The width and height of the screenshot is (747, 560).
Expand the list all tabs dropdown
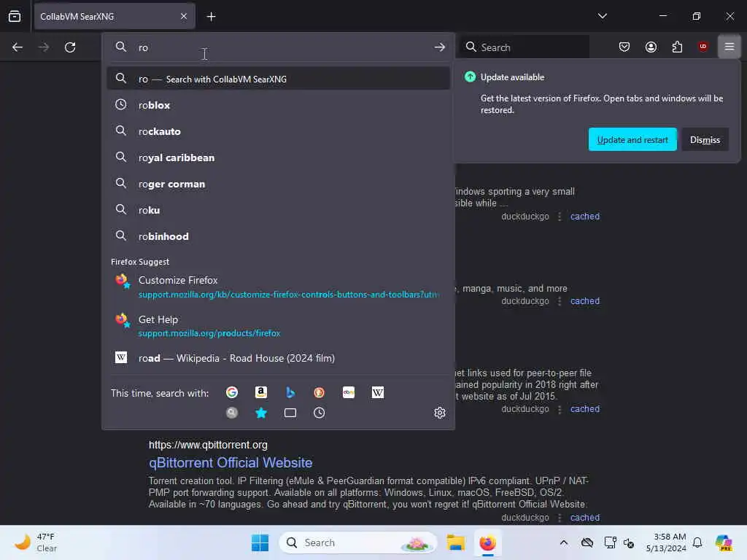coord(603,16)
